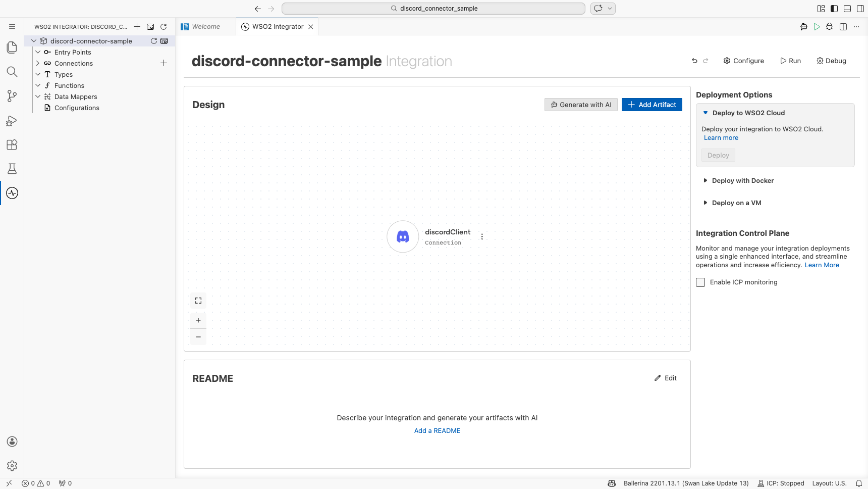The image size is (868, 489).
Task: Expand Deploy with Docker section
Action: pyautogui.click(x=706, y=180)
